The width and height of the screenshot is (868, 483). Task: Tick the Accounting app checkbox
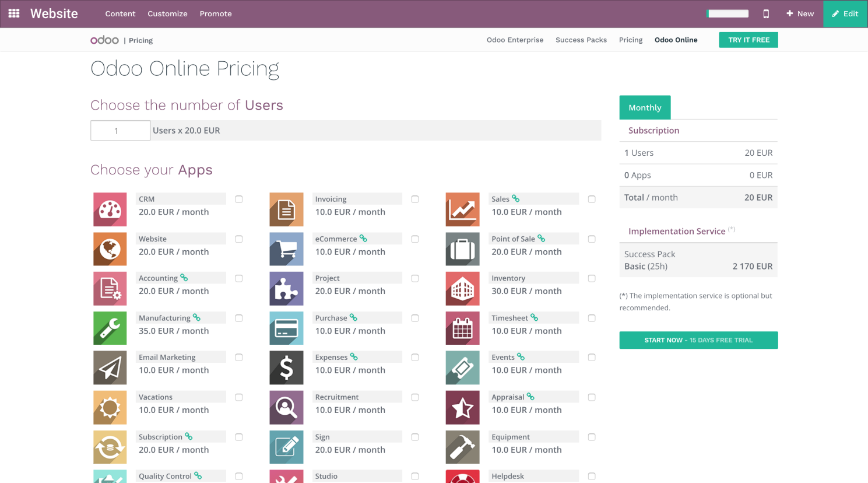click(x=239, y=278)
